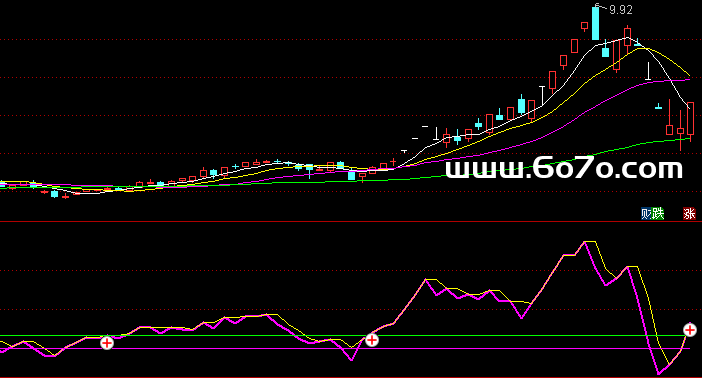
Task: Select the tall cyan candle below 9.92
Action: [x=595, y=22]
